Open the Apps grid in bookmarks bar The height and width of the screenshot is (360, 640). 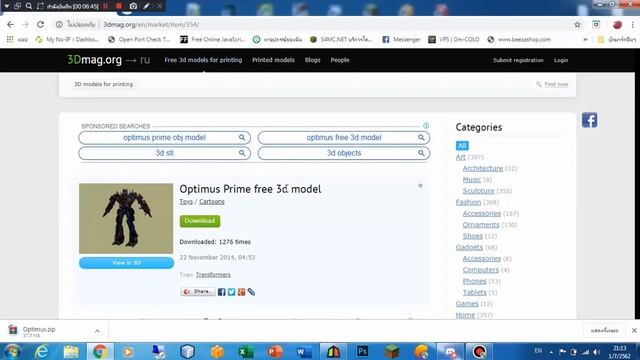tap(10, 39)
